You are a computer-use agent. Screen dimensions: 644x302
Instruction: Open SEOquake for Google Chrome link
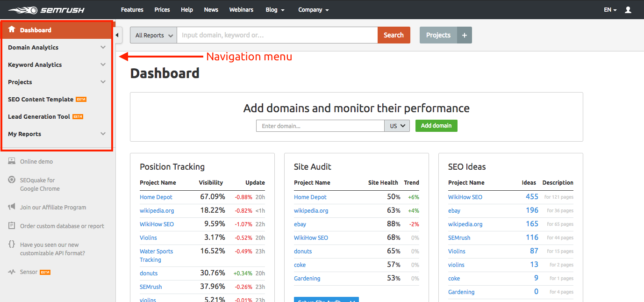click(40, 184)
